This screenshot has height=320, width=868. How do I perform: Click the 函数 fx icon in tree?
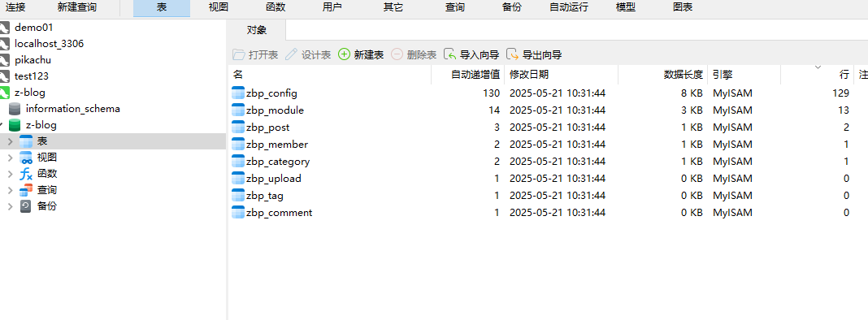(26, 174)
